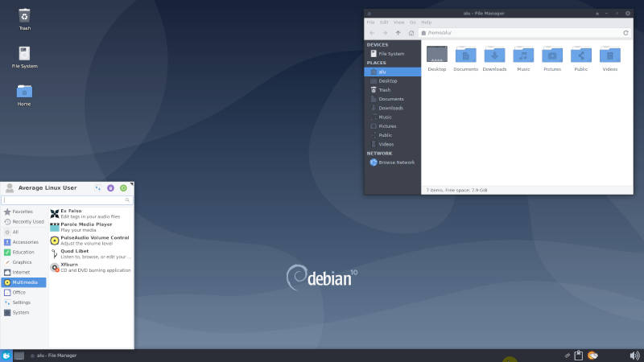Open the File menu in File Manager
The width and height of the screenshot is (644, 362).
(370, 23)
